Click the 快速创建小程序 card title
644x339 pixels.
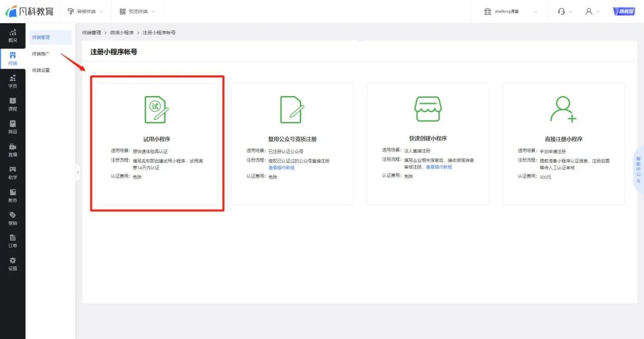point(428,138)
